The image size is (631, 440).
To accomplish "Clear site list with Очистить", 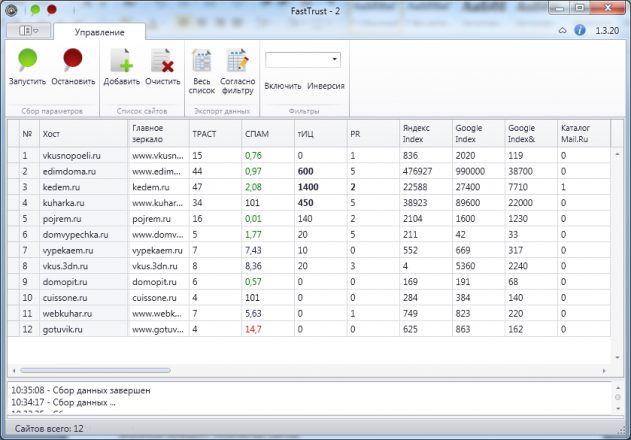I will click(163, 67).
